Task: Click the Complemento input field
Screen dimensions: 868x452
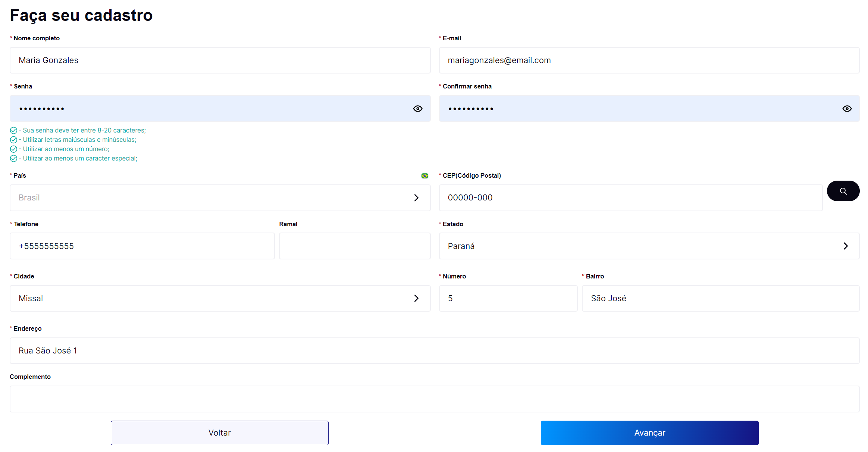Action: [x=434, y=399]
